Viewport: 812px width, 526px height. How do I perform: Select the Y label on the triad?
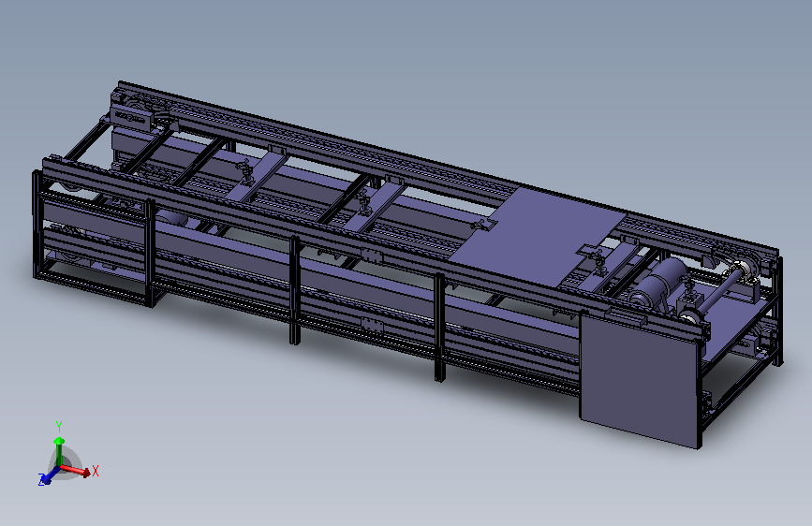point(58,427)
